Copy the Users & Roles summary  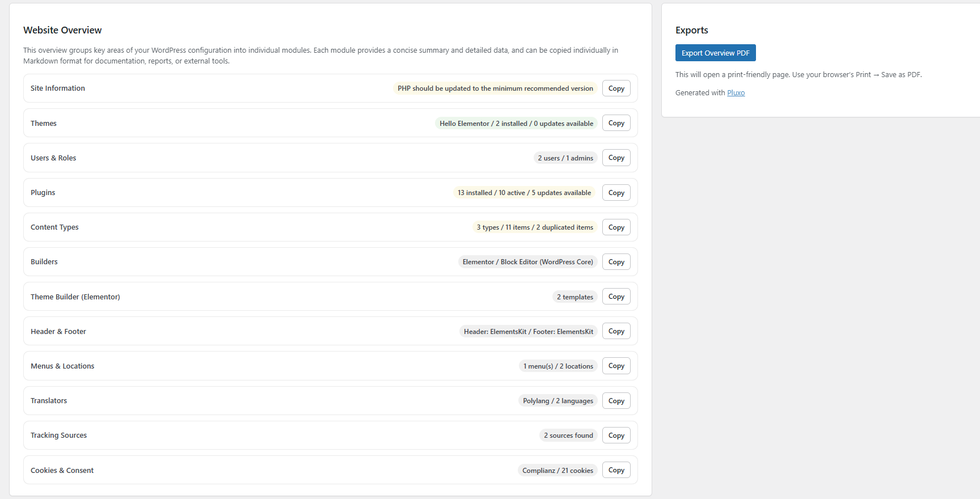click(x=616, y=158)
